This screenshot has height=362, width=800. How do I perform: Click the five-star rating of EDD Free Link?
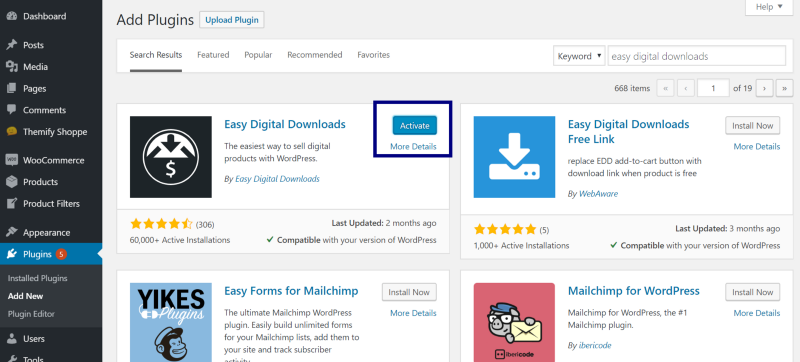pyautogui.click(x=505, y=229)
